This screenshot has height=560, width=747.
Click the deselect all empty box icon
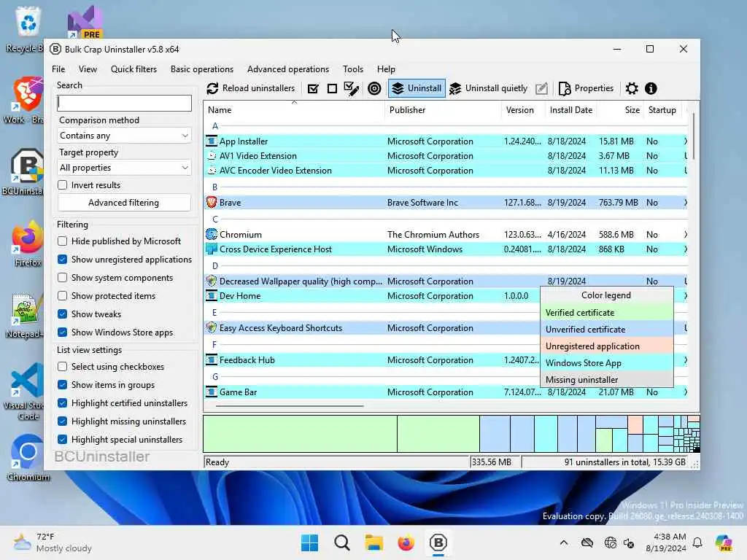(x=332, y=88)
